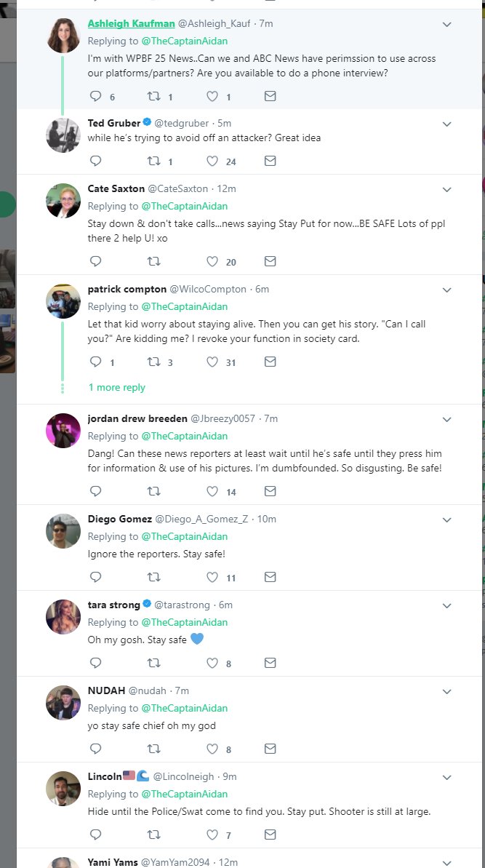Open Ted Gruber's profile picture
The image size is (485, 868).
tap(63, 135)
